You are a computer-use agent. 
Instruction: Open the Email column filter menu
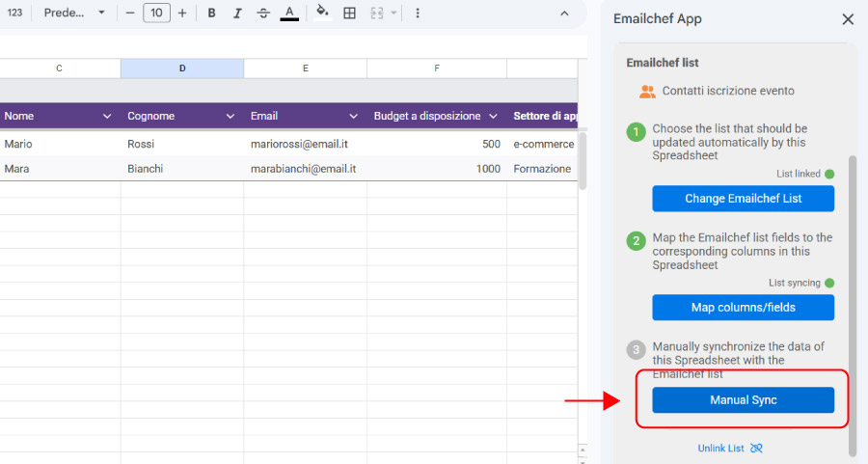point(353,116)
